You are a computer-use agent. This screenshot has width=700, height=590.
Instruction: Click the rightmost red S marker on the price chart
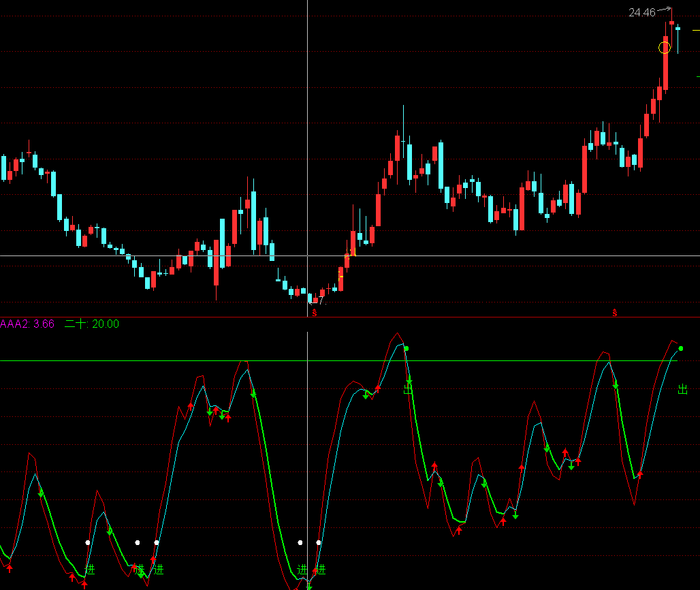coord(615,313)
